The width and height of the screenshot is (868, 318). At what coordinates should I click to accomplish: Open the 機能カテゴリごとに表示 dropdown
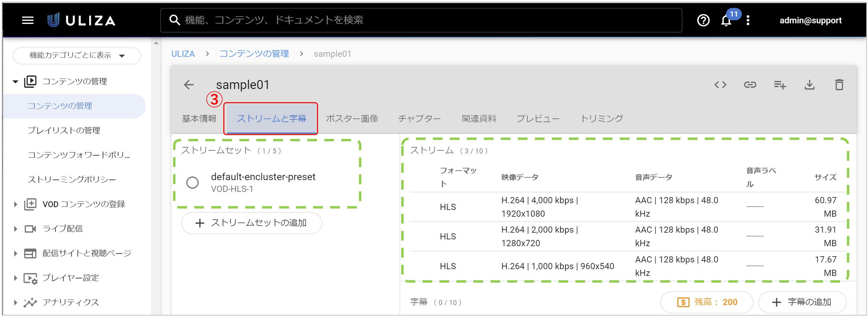tap(77, 56)
